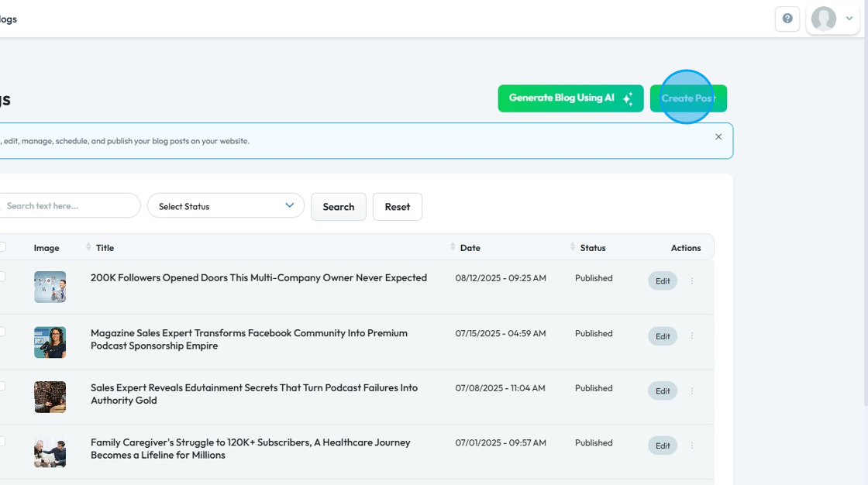Image resolution: width=868 pixels, height=485 pixels.
Task: Click the Create Post button
Action: pos(688,98)
